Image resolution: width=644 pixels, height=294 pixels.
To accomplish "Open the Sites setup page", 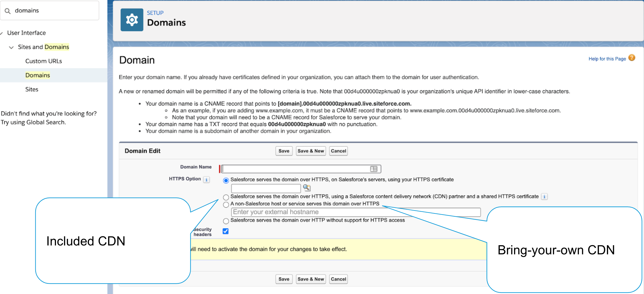I will (32, 89).
